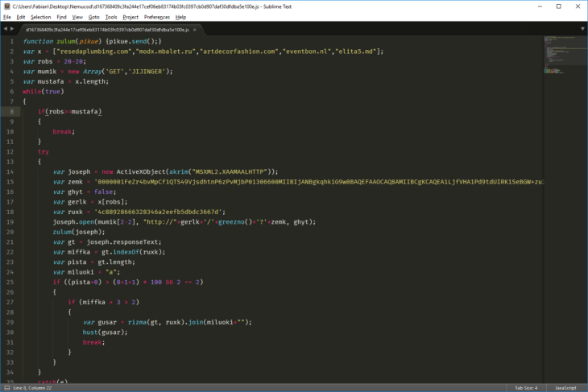Open the Preferences menu

point(157,17)
